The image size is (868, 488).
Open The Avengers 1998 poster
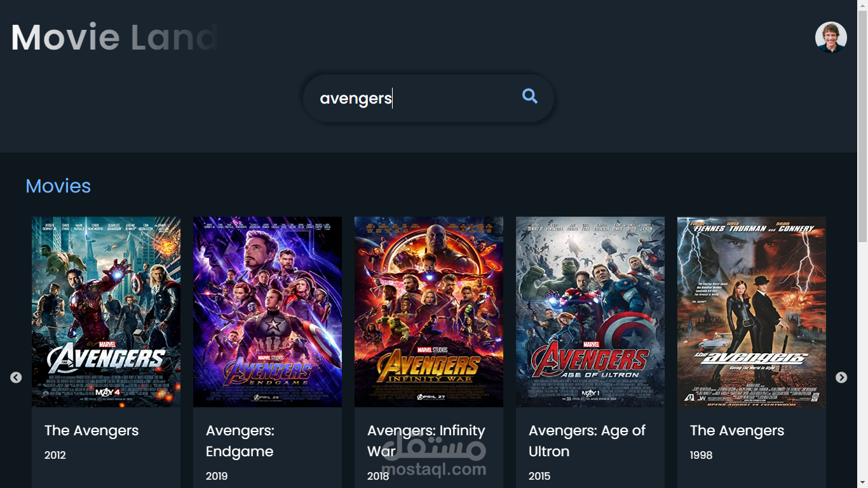[752, 312]
